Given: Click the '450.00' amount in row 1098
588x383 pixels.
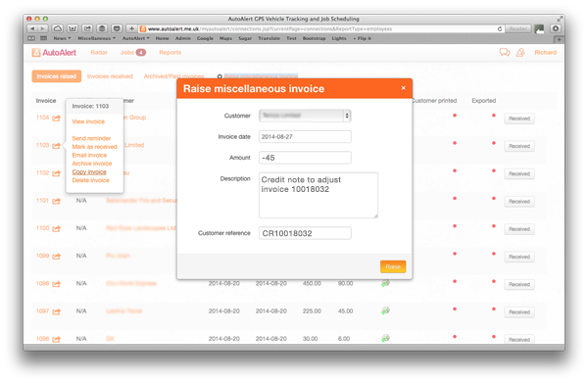Looking at the screenshot, I should click(x=312, y=283).
